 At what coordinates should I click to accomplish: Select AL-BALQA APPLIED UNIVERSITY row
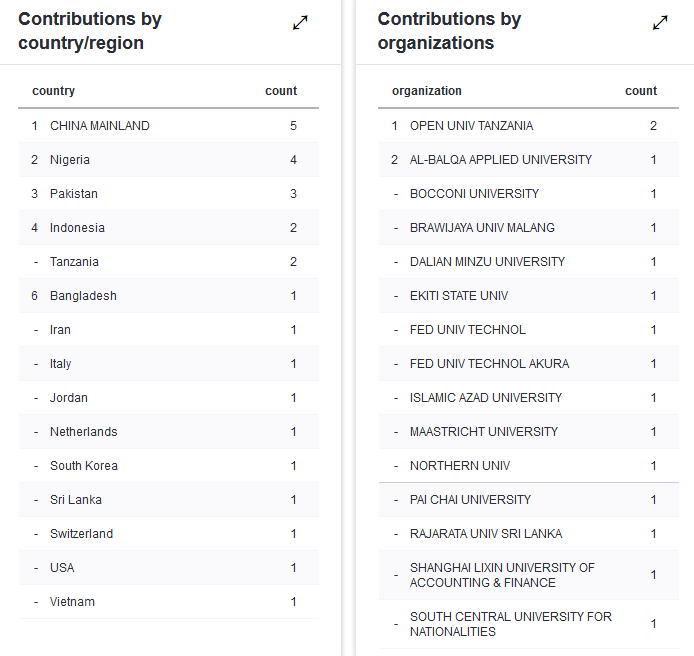point(501,160)
